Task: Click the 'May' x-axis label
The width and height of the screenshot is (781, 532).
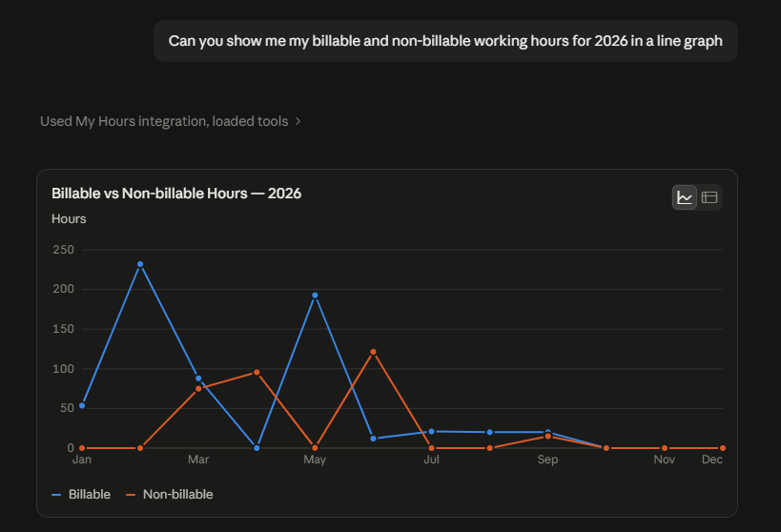Action: [315, 460]
